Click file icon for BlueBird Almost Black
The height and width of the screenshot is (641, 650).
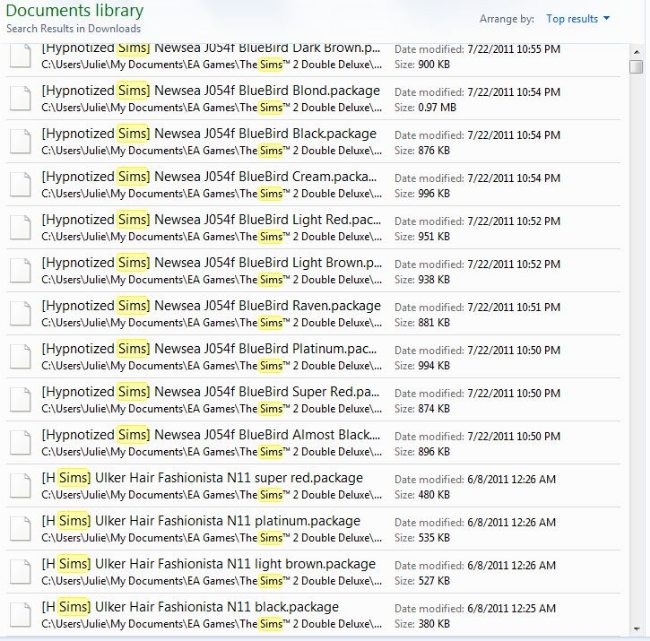click(21, 443)
